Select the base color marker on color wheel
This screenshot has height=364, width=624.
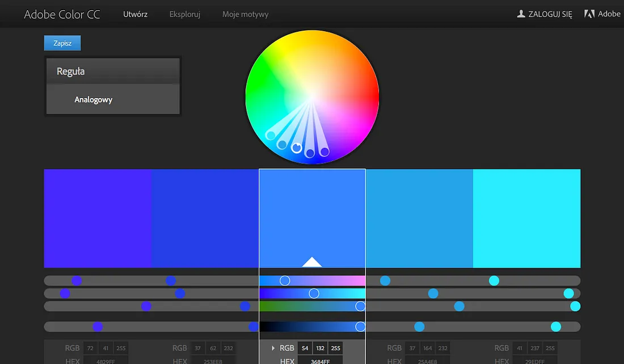[297, 148]
